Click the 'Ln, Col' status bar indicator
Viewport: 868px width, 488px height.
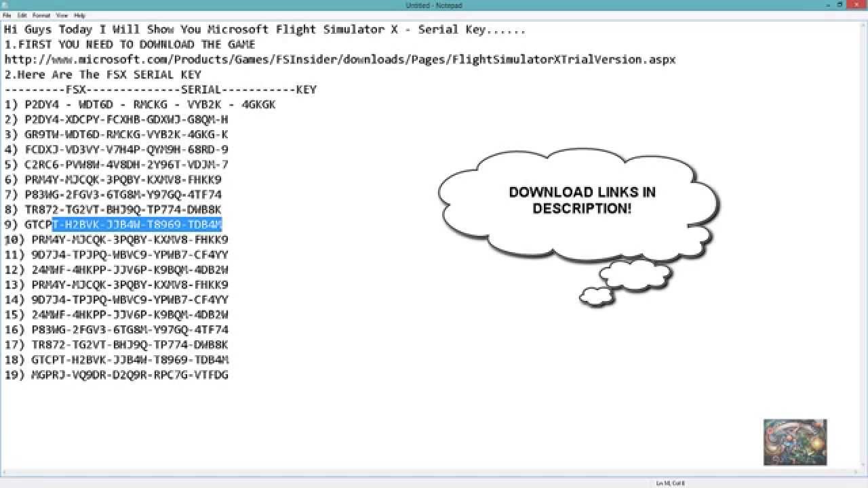(x=670, y=483)
